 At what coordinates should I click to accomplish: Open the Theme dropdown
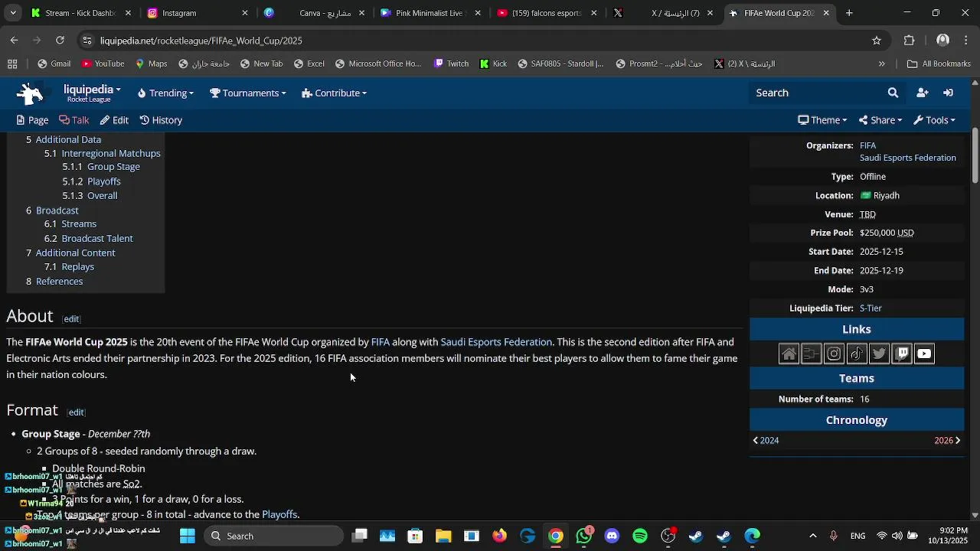[x=822, y=120]
